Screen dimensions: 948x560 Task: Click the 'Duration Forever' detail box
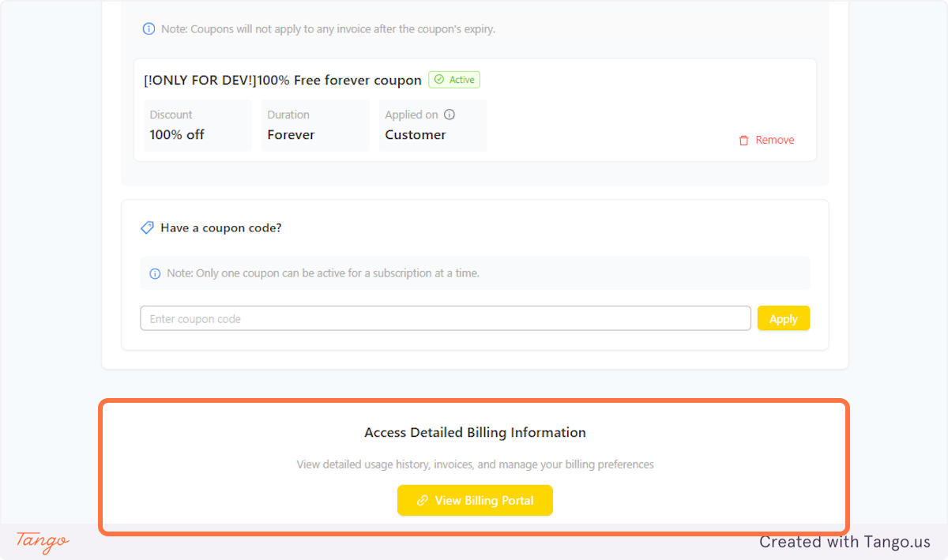(x=314, y=125)
